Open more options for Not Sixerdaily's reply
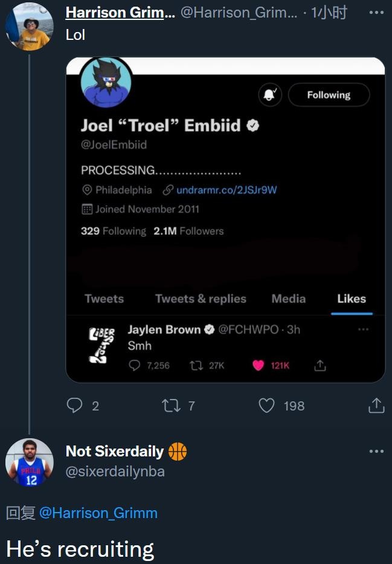This screenshot has height=564, width=392. click(376, 452)
